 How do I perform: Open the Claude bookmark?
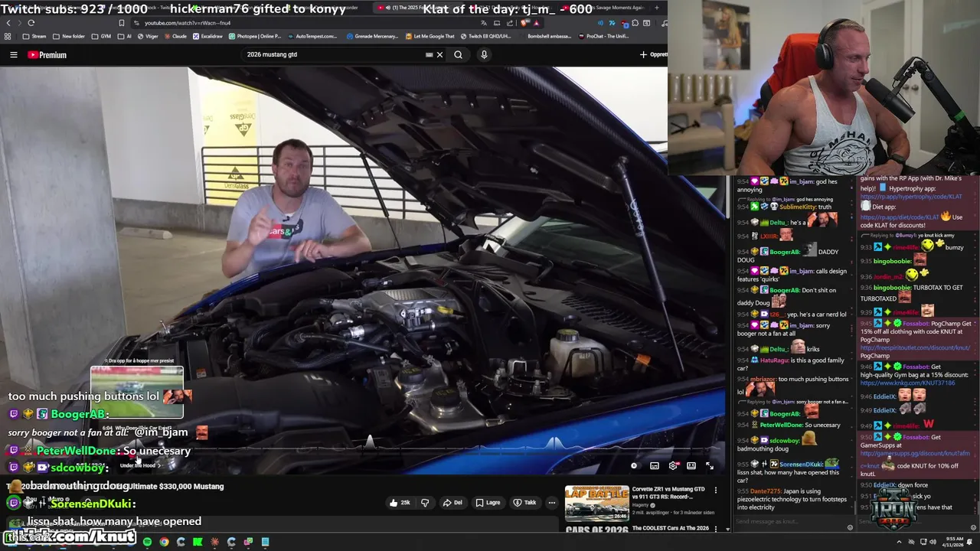[175, 36]
